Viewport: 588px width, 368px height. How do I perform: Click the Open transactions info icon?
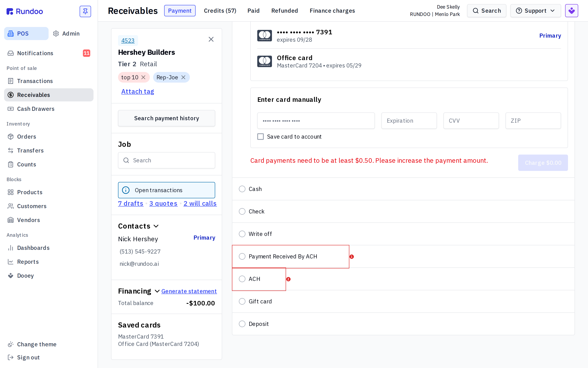[x=126, y=190]
